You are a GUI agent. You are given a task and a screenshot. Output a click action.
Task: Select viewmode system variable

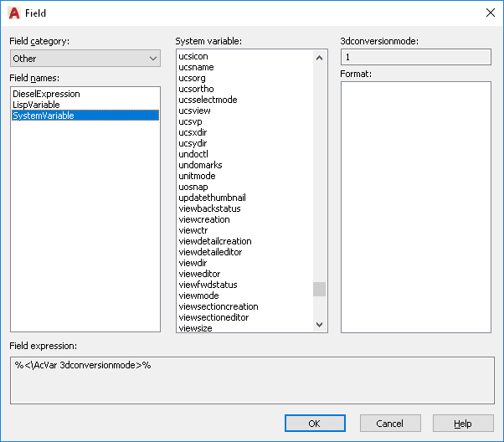click(x=198, y=296)
